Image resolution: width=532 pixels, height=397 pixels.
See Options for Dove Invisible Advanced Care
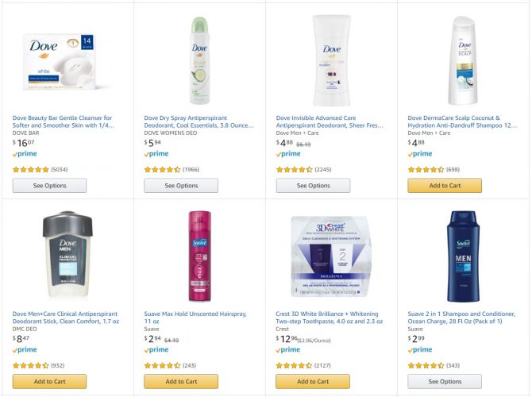(313, 186)
